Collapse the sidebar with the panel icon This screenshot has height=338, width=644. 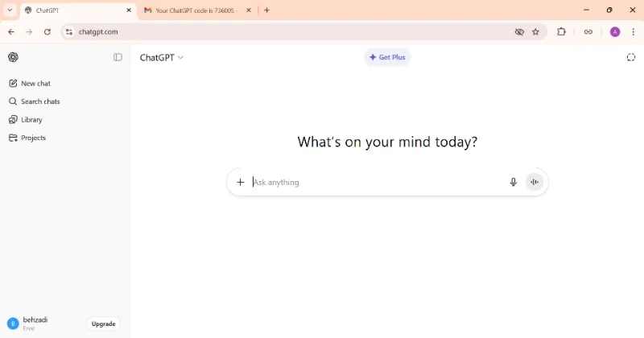click(118, 57)
